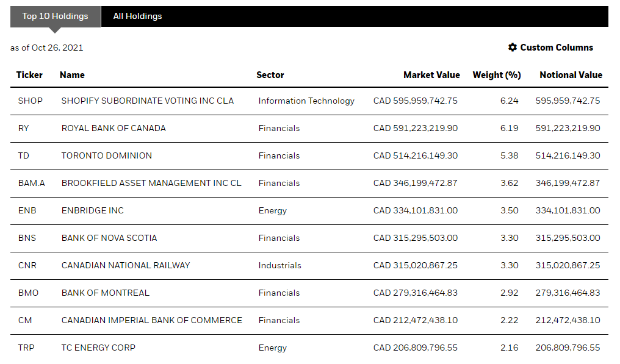Click the BMO ticker cell
Image resolution: width=620 pixels, height=364 pixels.
28,293
